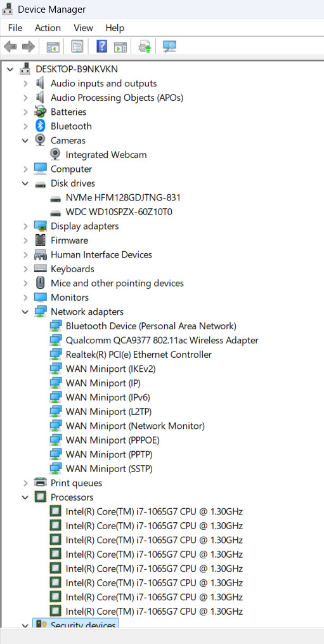Screen dimensions: 324x644
Task: Open the Properties toolbar icon
Action: [77, 46]
